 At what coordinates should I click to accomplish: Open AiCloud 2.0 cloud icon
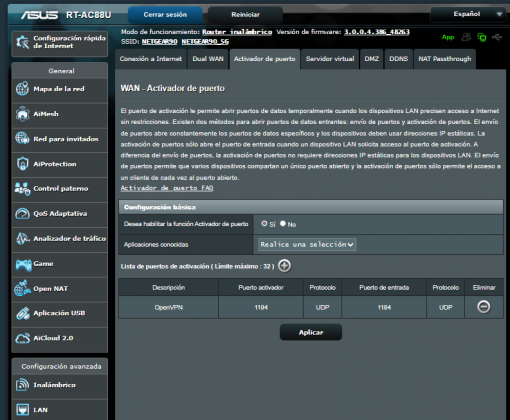pos(22,338)
